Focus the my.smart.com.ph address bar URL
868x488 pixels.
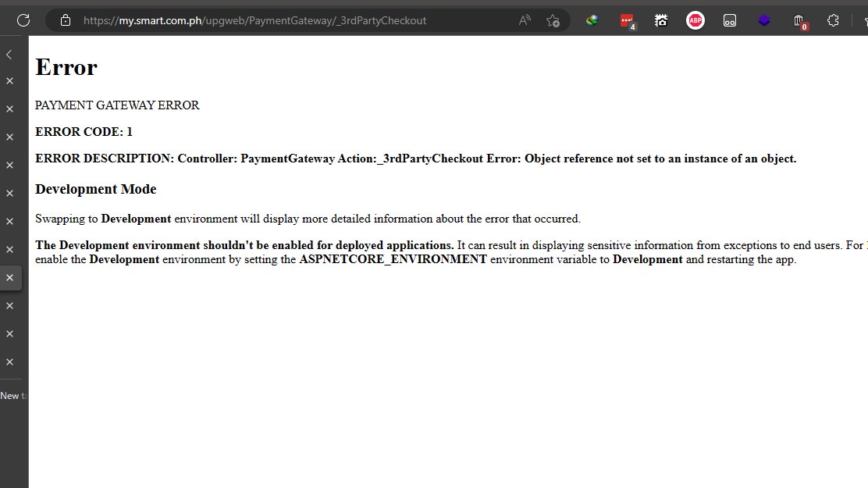(254, 20)
